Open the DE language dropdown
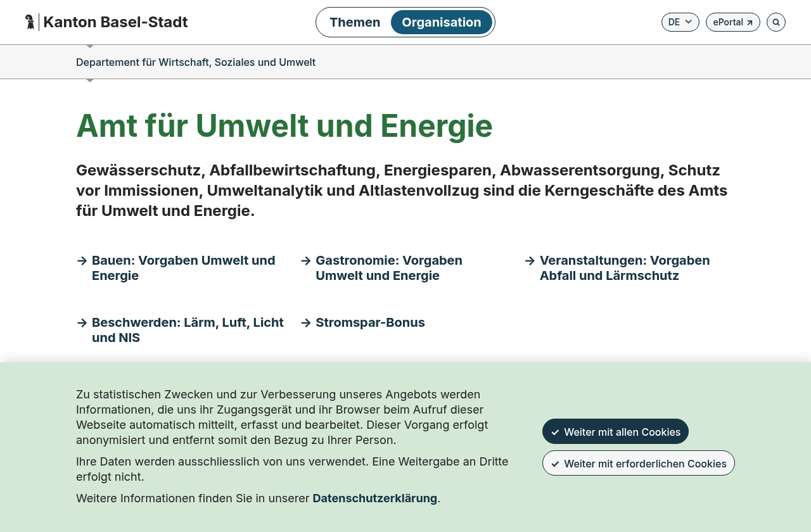The width and height of the screenshot is (811, 532). pyautogui.click(x=680, y=22)
